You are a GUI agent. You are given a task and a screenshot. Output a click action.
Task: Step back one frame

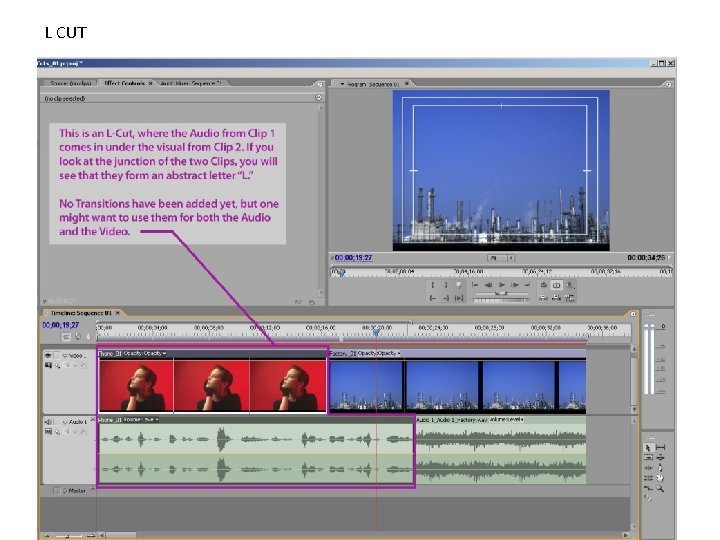[x=489, y=285]
